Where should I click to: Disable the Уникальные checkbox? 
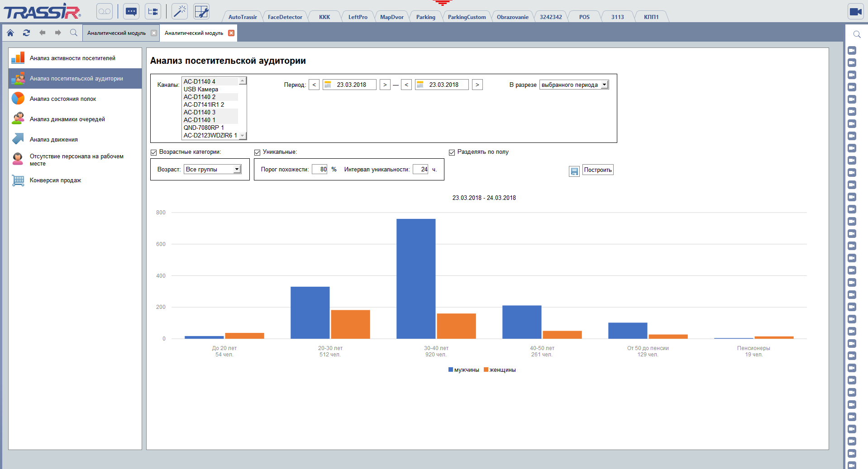pos(257,152)
